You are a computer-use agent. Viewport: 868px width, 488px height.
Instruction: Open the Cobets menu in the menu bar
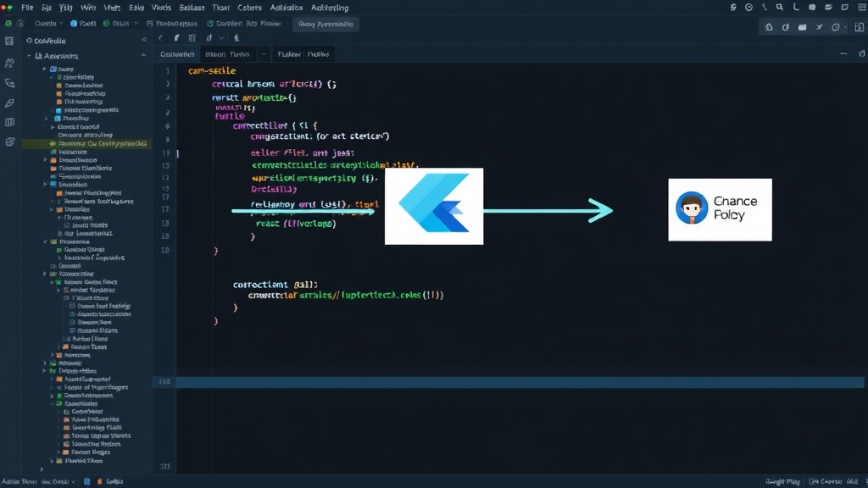(250, 8)
